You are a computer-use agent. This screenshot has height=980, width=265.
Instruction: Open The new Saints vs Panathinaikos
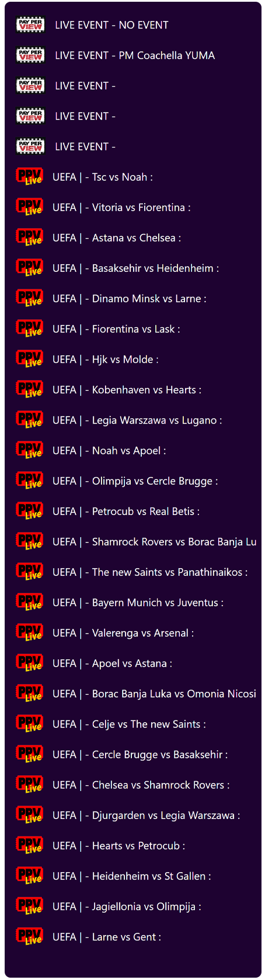tap(133, 572)
